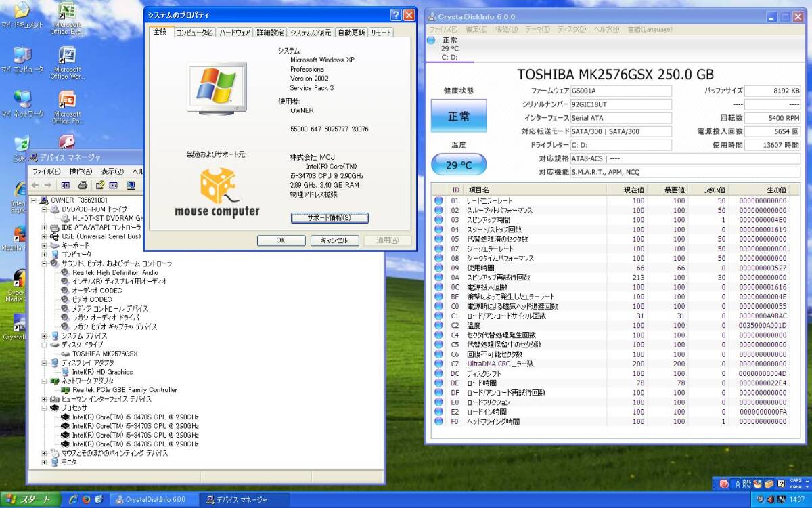
Task: Select the Realtek High Definition Audio device
Action: (115, 272)
